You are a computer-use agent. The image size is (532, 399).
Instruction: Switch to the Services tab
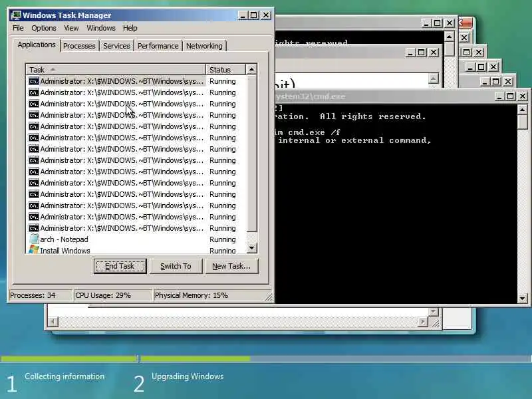(116, 46)
